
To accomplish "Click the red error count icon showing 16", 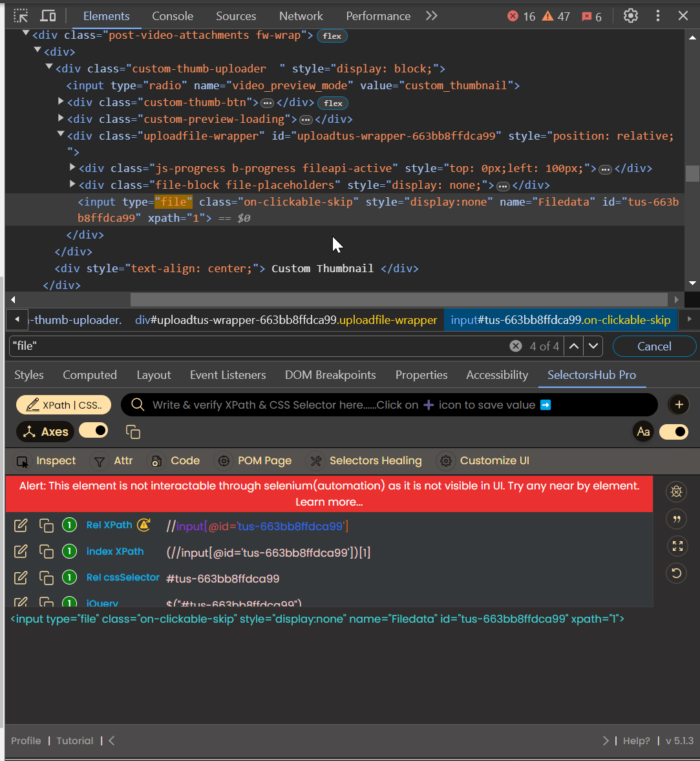I will coord(513,16).
